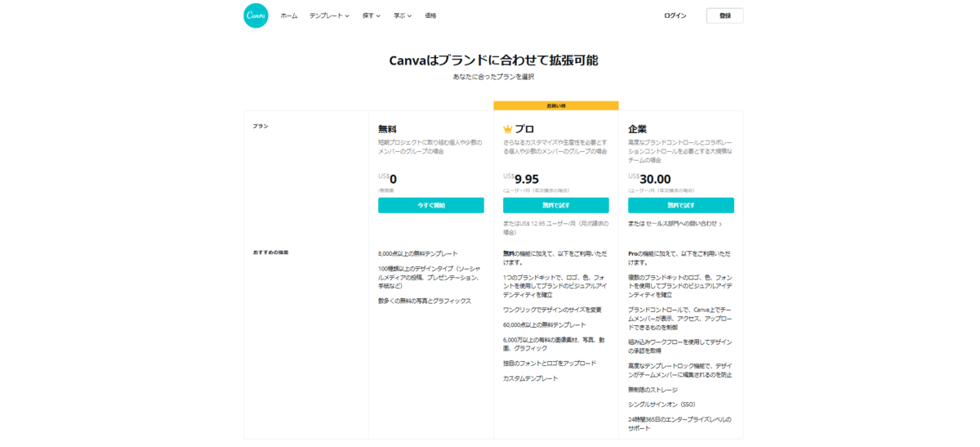Click the 無料 plan heading
The height and width of the screenshot is (447, 980).
[x=387, y=129]
